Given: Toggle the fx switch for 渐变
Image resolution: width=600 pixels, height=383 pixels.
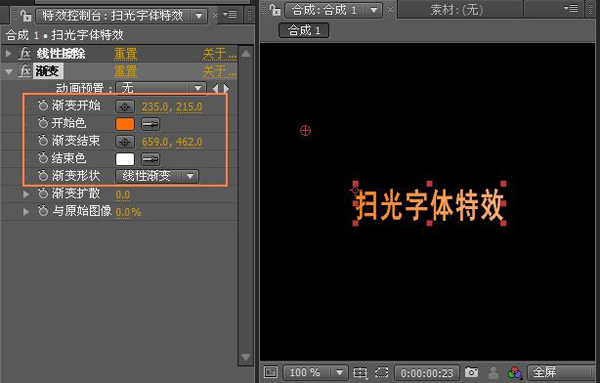Looking at the screenshot, I should 24,71.
